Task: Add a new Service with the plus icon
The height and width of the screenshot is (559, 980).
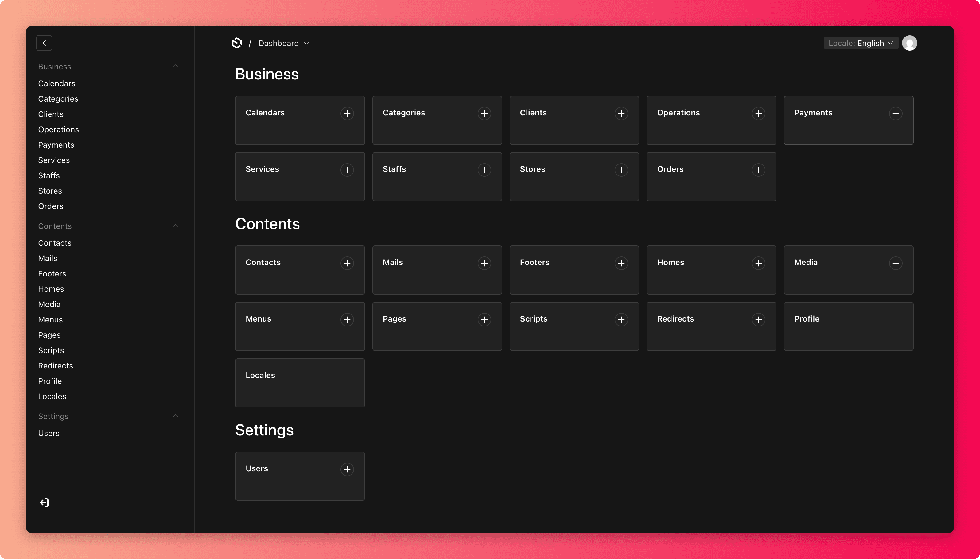Action: click(x=347, y=170)
